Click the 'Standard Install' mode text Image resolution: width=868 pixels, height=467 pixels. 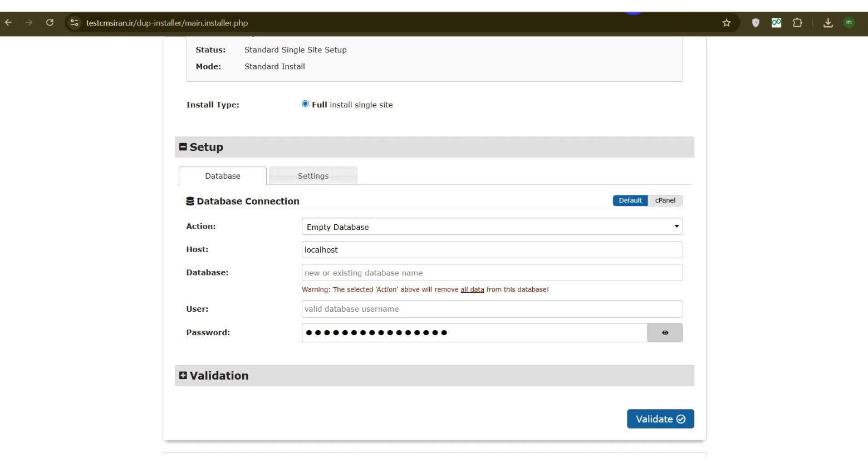tap(274, 67)
